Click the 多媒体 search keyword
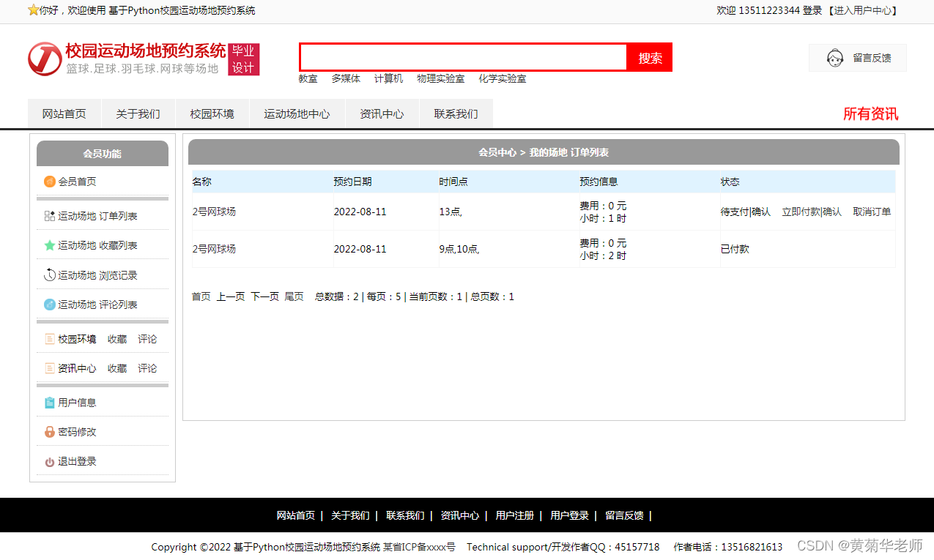The height and width of the screenshot is (560, 934). (x=346, y=78)
